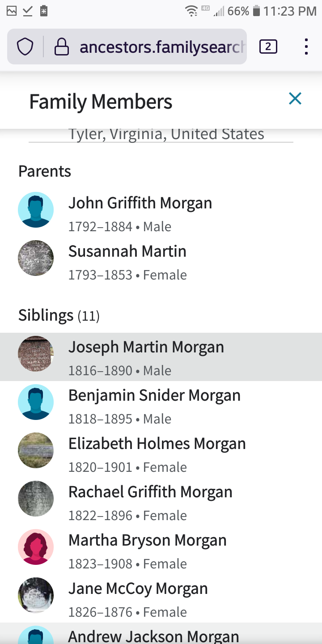Tap Jane McCoy Morgan's portrait thumbnail
This screenshot has height=644, width=322.
click(x=36, y=595)
